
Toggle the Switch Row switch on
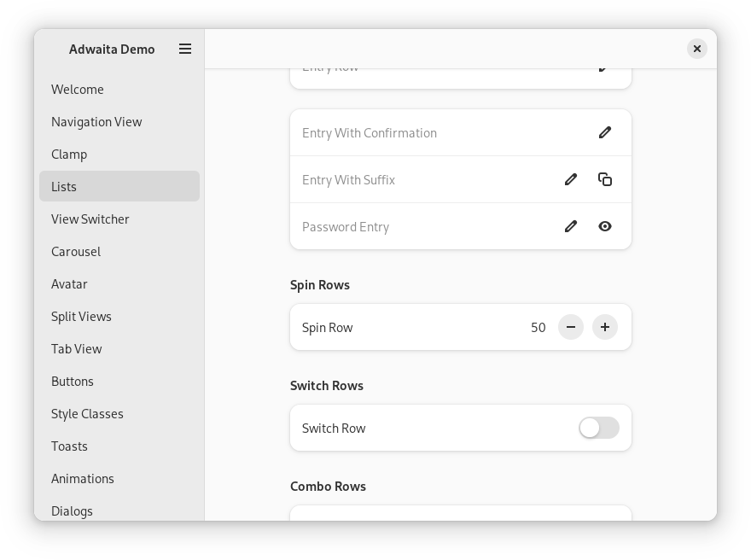click(x=599, y=428)
